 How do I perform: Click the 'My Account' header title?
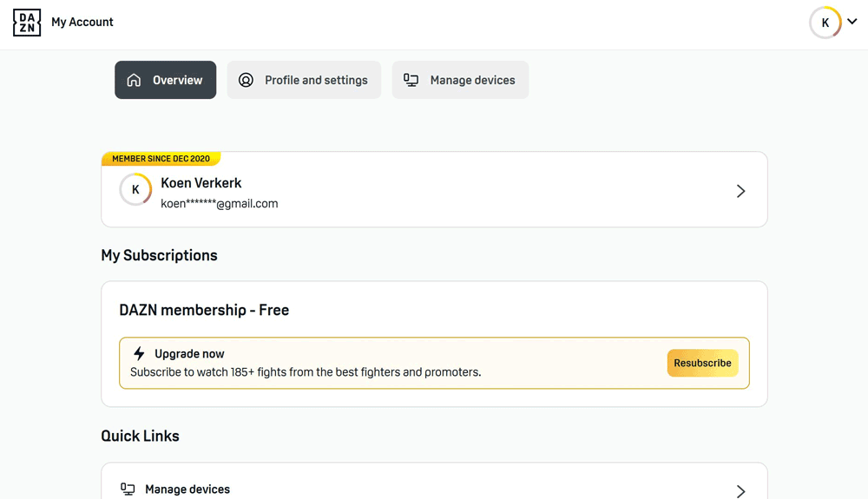tap(82, 22)
